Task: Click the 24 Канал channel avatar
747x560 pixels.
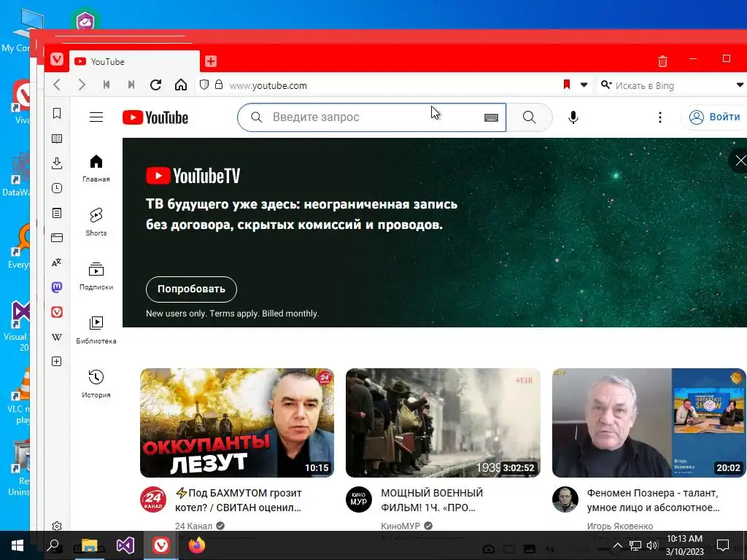Action: (x=153, y=499)
